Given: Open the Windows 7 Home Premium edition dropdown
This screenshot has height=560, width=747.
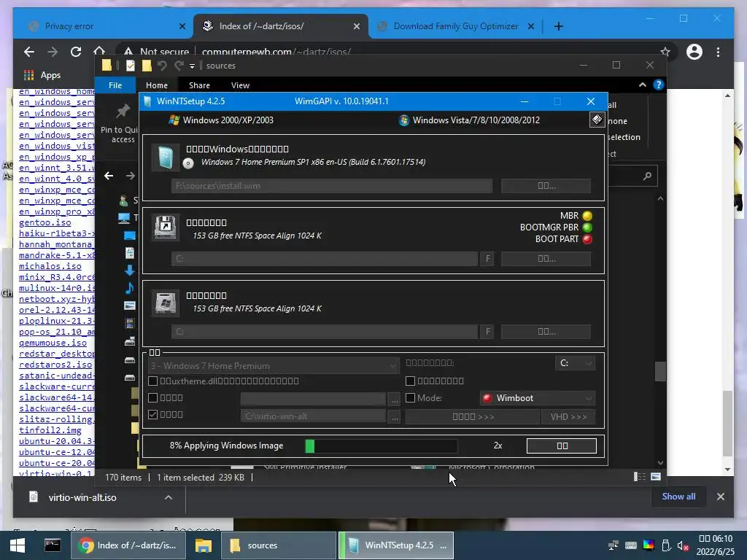Looking at the screenshot, I should [274, 366].
